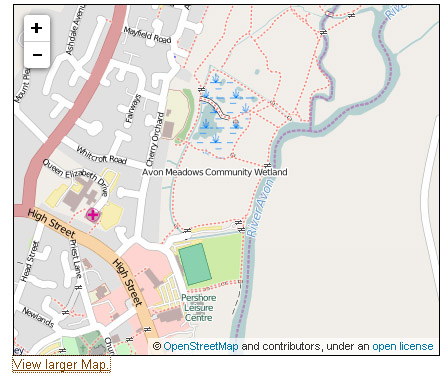Click the Newlands street label
This screenshot has height=378, width=445.
(38, 317)
